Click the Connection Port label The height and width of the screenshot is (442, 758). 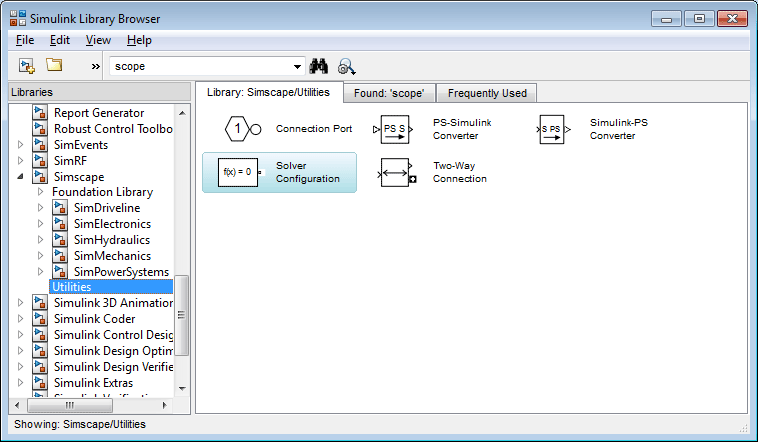click(314, 129)
